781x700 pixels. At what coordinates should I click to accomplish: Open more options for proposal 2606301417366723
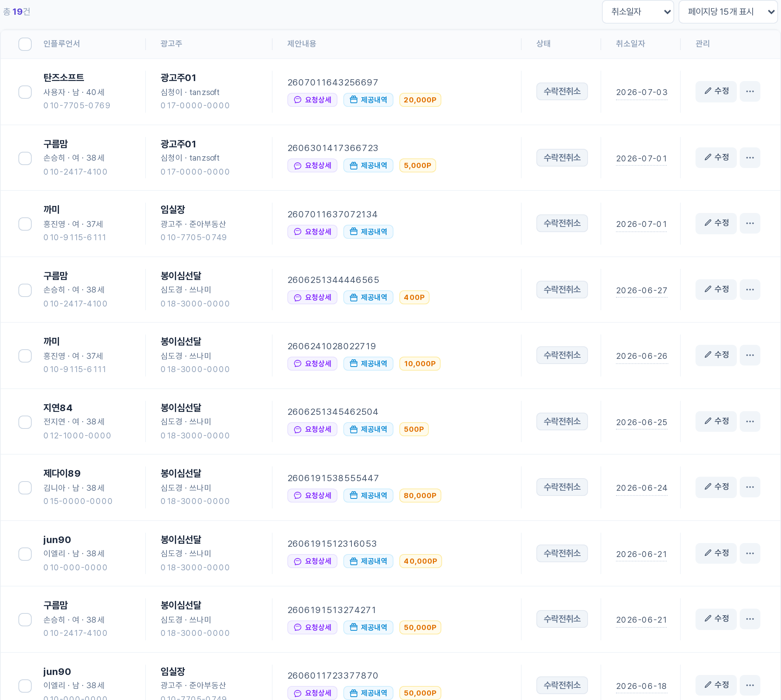749,158
